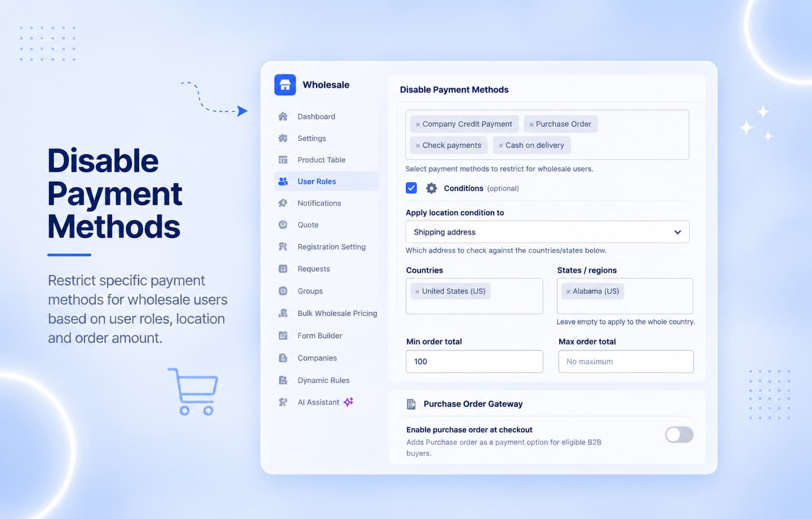Click the Registration Setting icon

coord(283,247)
